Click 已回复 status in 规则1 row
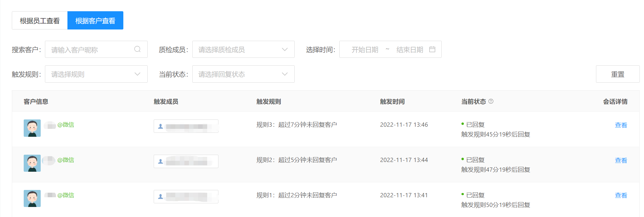Image resolution: width=644 pixels, height=217 pixels. click(x=475, y=195)
